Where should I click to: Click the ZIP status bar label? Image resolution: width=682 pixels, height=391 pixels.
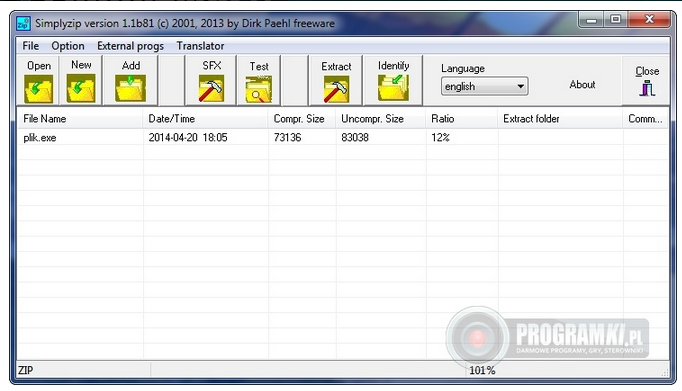click(x=25, y=370)
